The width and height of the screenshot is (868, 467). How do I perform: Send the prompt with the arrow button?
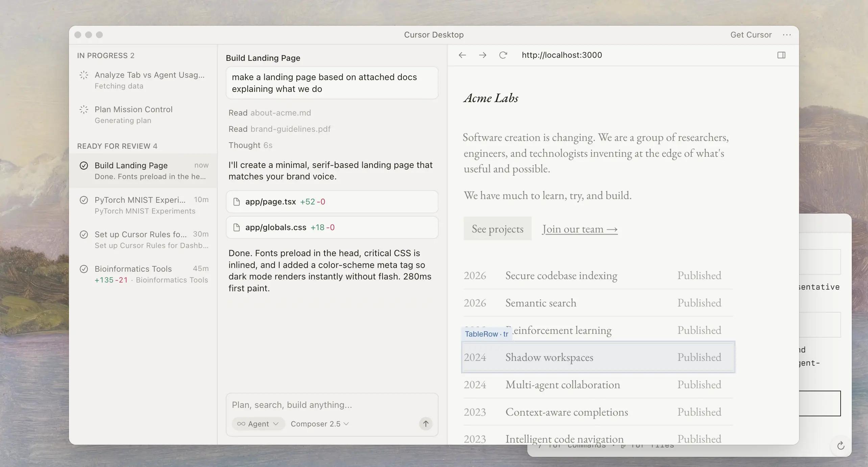[x=426, y=424]
